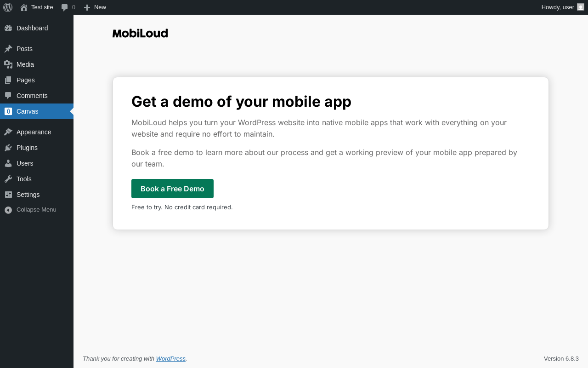Screen dimensions: 588x368
Task: Open the Settings menu
Action: 37,195
